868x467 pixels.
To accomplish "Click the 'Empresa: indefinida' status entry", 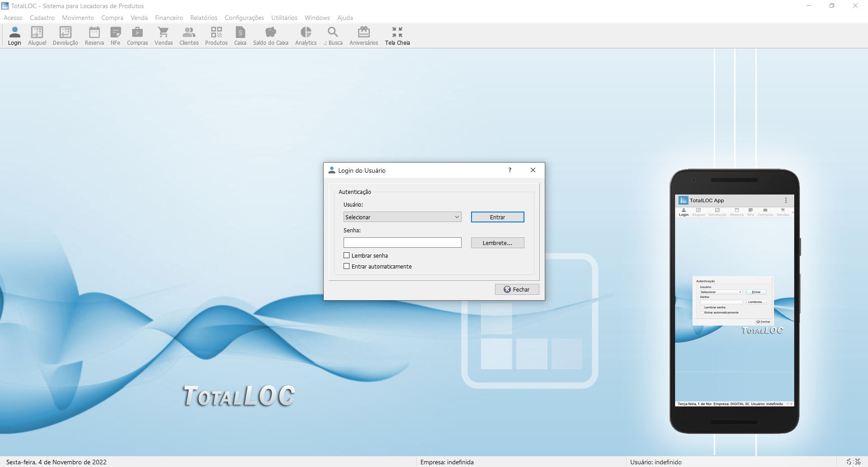I will [x=447, y=462].
